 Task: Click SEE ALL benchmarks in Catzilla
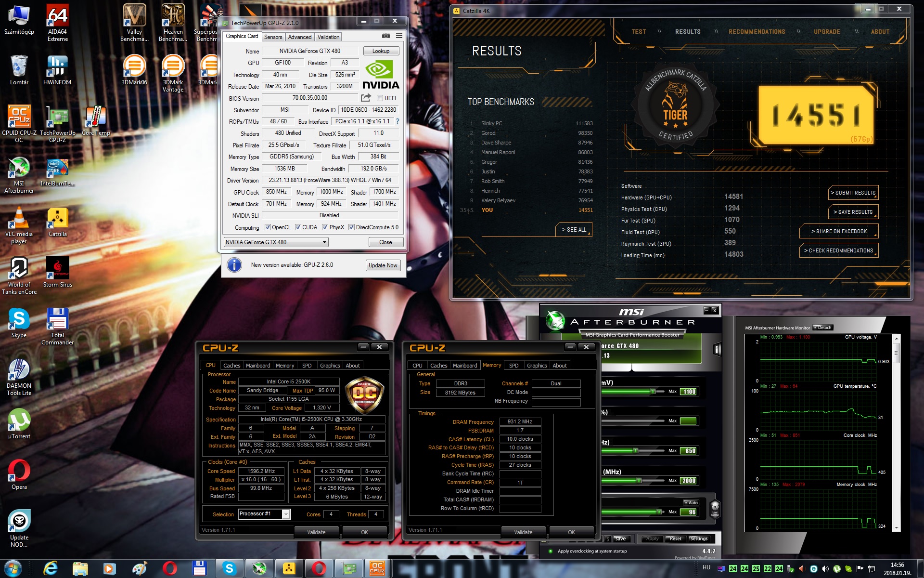(x=574, y=230)
